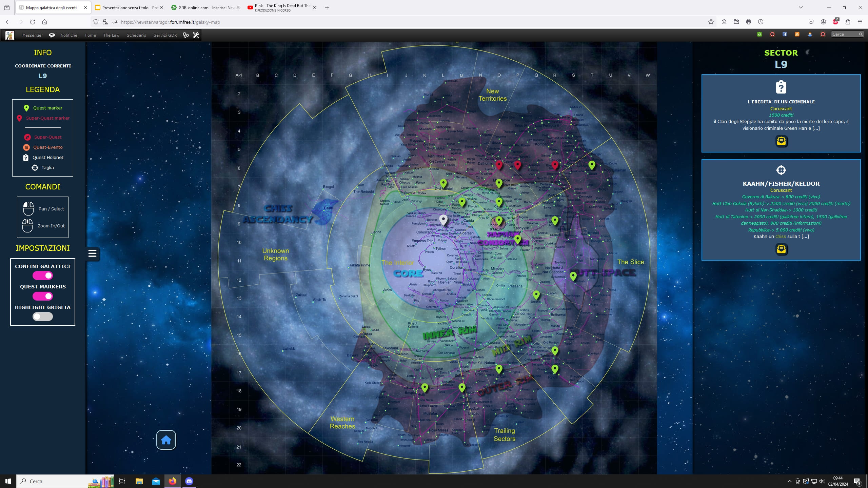Open the wrench and screwdriver tools icon
Screen dimensions: 868x488
[x=196, y=35]
